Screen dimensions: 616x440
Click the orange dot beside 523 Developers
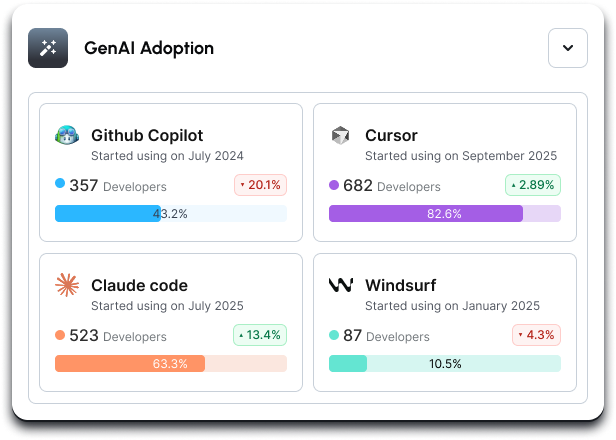tap(60, 335)
